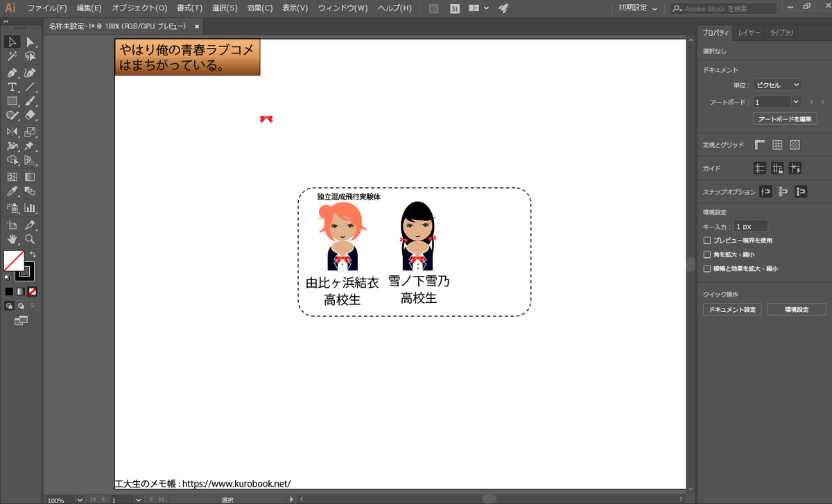Select the Selection tool (black arrow)

(12, 43)
